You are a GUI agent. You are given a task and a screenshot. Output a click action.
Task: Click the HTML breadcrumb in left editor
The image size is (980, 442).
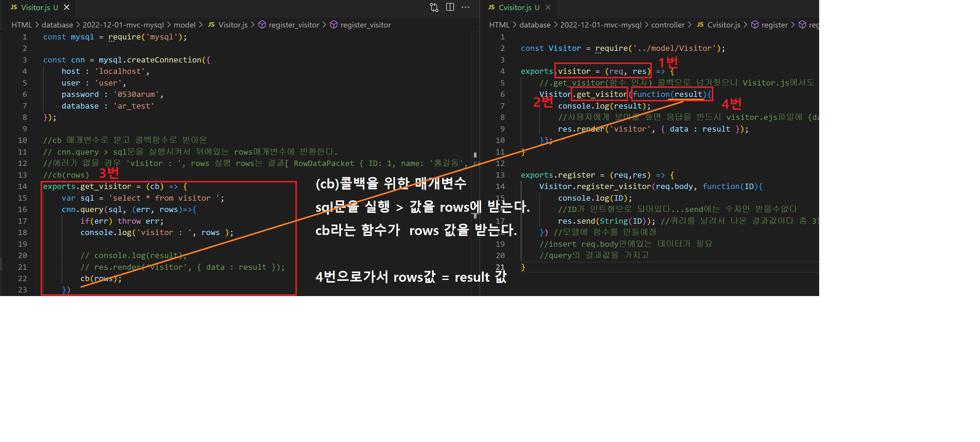pos(22,25)
